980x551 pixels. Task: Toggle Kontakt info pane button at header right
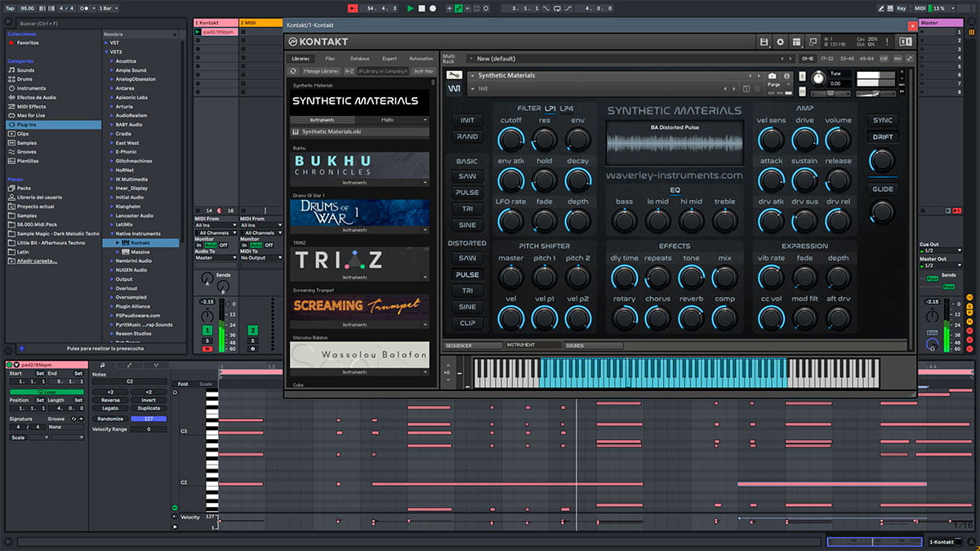click(x=904, y=42)
